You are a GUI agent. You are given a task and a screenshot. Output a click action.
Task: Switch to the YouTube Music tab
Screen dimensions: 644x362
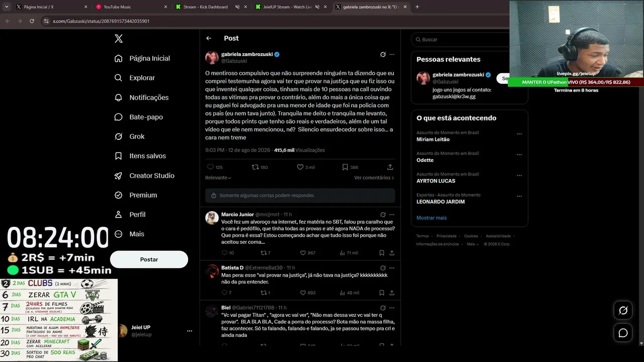(131, 7)
